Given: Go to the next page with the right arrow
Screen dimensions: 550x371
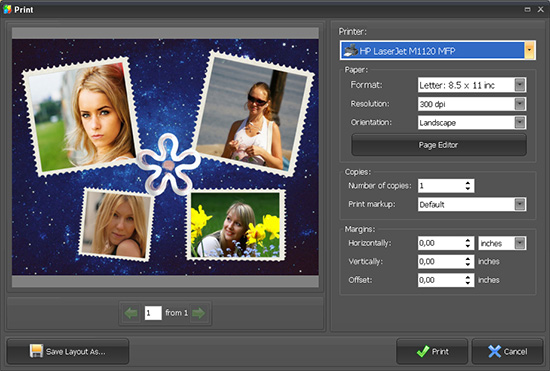Looking at the screenshot, I should (x=199, y=313).
